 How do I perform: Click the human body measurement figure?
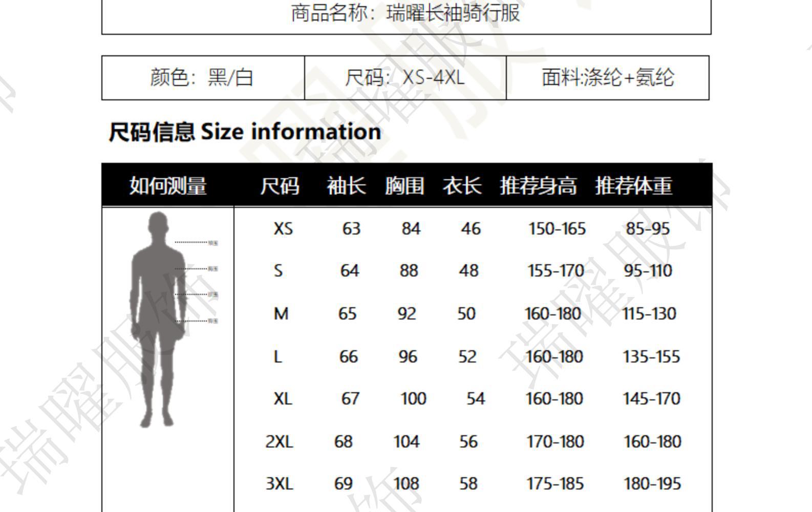159,319
